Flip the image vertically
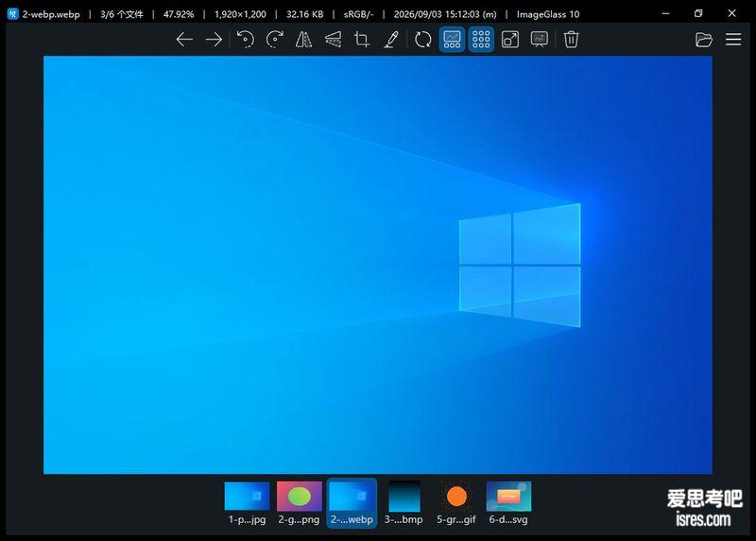 click(334, 40)
